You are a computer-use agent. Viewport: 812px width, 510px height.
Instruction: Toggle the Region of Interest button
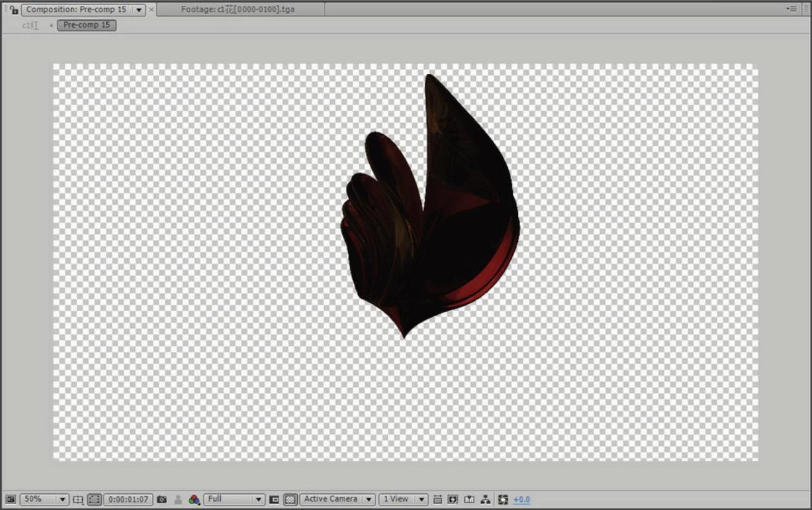click(x=274, y=500)
